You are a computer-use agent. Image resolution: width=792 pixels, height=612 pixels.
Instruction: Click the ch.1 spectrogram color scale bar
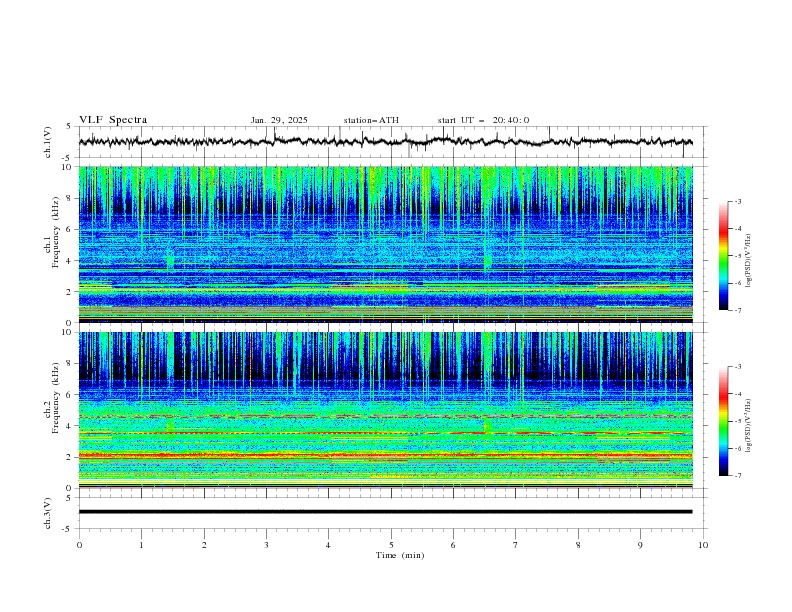pos(723,255)
